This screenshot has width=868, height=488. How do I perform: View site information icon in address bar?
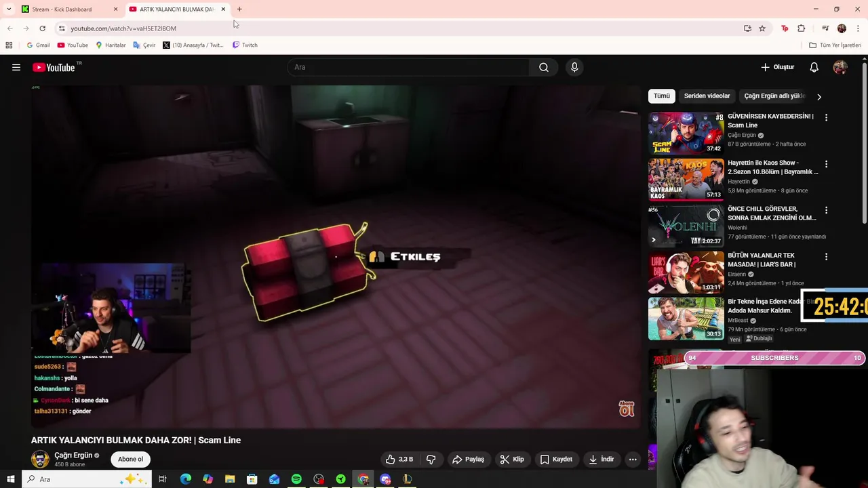point(62,28)
